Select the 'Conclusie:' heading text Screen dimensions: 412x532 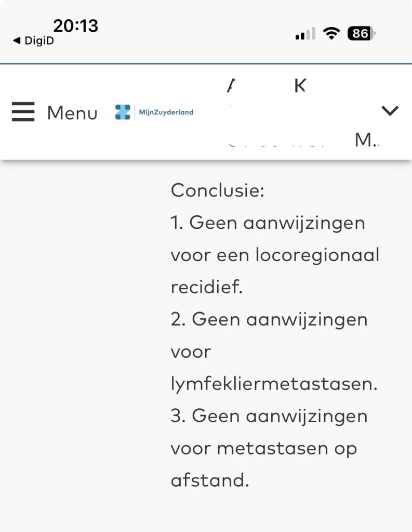[218, 190]
